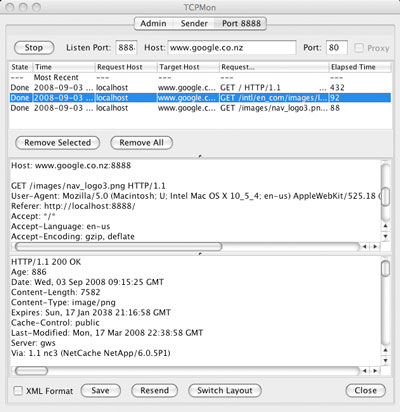Click the request pane vertical scrollbar thumb
Viewport: 400px width, 412px height.
click(x=386, y=197)
